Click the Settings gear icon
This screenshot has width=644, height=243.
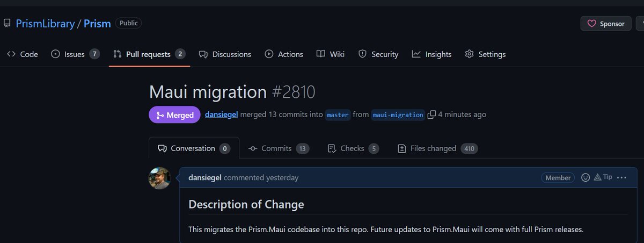click(470, 54)
